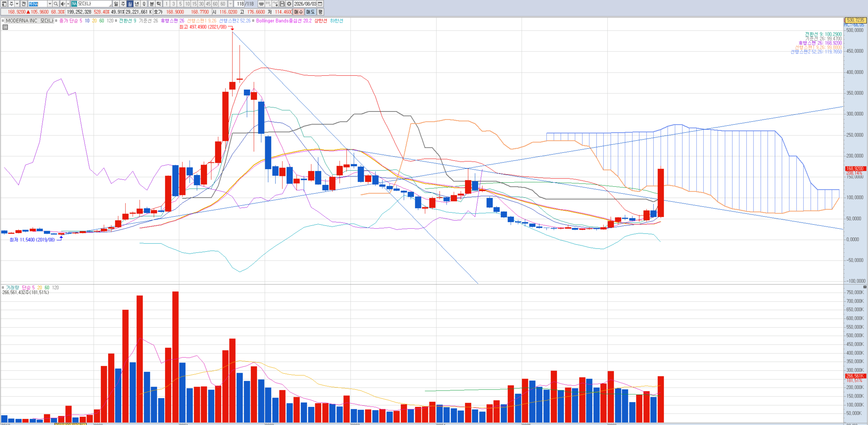Select the monthly (월) chart period
Image resolution: width=868 pixels, height=425 pixels.
(130, 4)
